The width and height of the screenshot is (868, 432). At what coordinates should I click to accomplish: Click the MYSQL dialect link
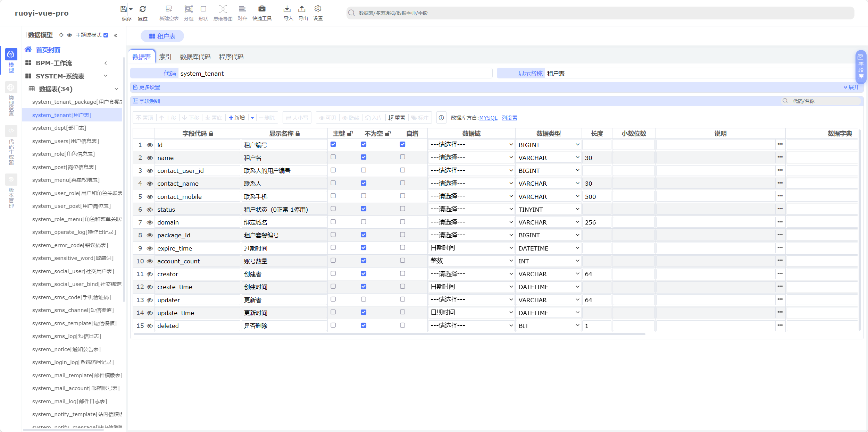[488, 118]
